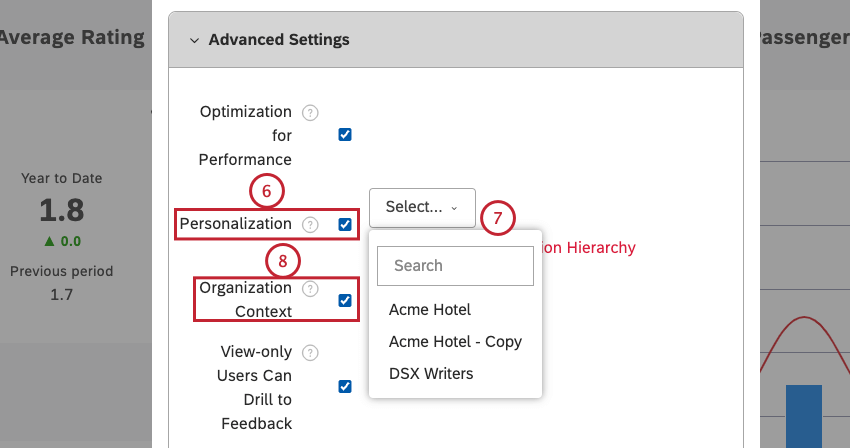The height and width of the screenshot is (448, 850).
Task: Open the Select... hierarchy dropdown
Action: tap(422, 207)
